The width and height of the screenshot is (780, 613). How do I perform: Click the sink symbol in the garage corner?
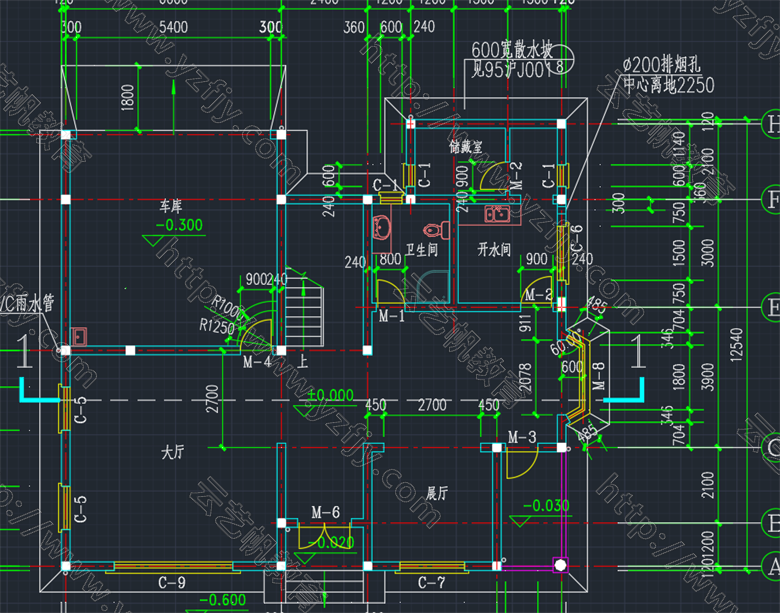(x=79, y=336)
